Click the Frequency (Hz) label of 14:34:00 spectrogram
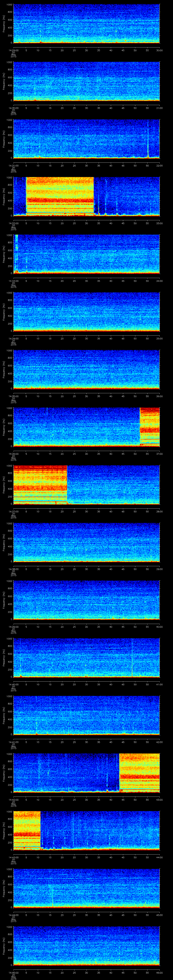 [4, 312]
